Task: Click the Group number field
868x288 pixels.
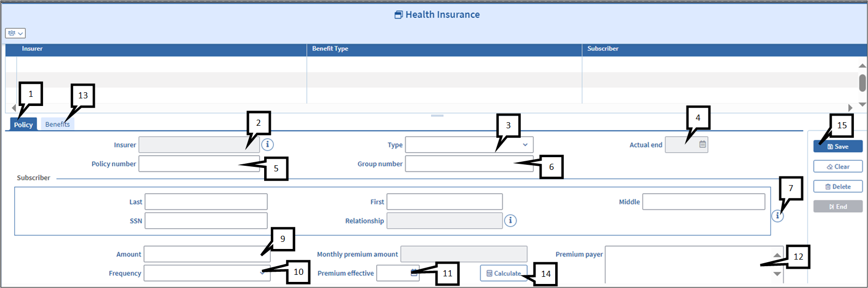Action: (469, 164)
